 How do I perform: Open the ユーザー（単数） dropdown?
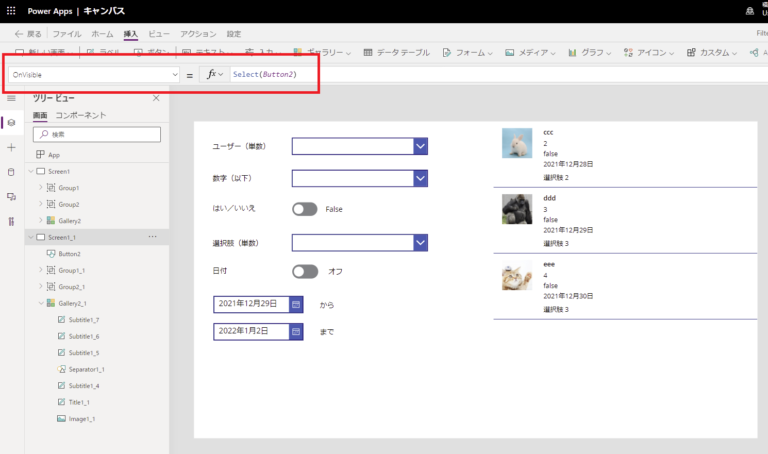(420, 147)
